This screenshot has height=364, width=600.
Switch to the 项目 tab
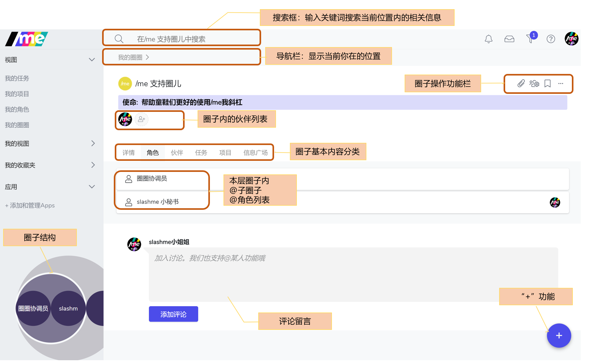[225, 153]
